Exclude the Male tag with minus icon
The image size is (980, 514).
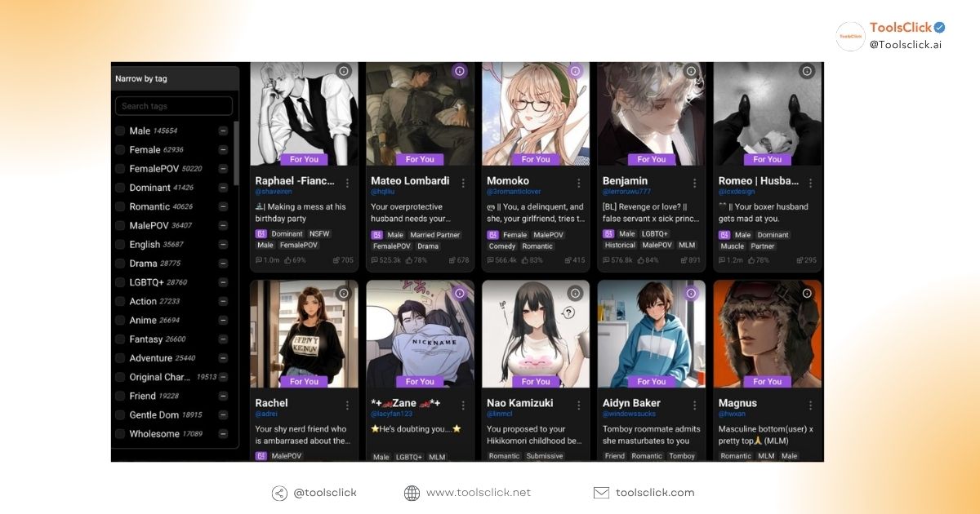click(223, 131)
